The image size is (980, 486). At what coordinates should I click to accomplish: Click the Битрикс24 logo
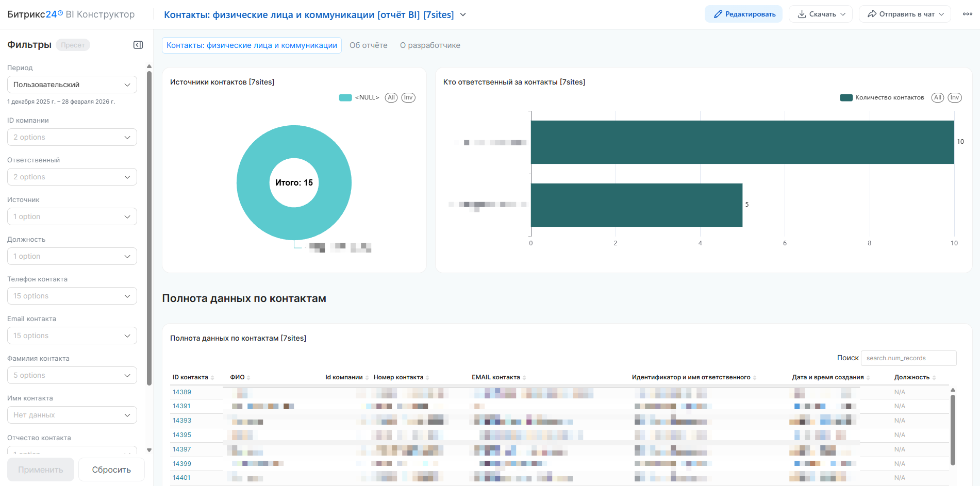(35, 14)
